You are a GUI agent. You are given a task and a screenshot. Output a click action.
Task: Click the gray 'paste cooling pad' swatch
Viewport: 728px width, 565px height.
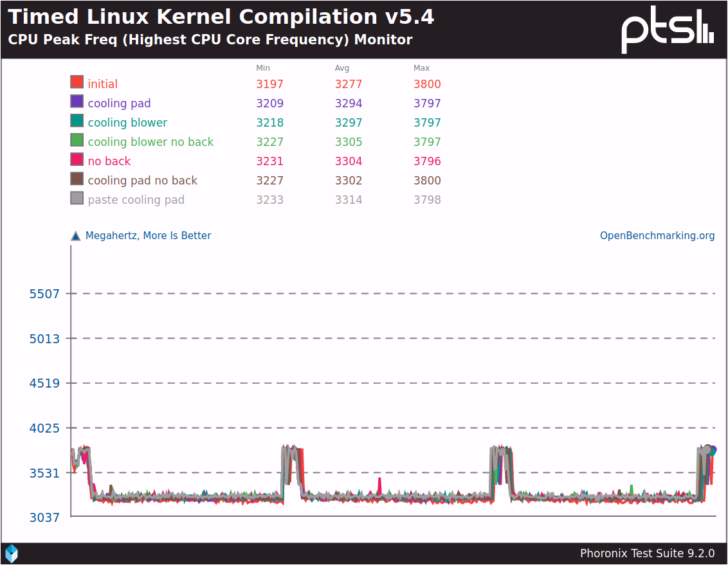[77, 198]
